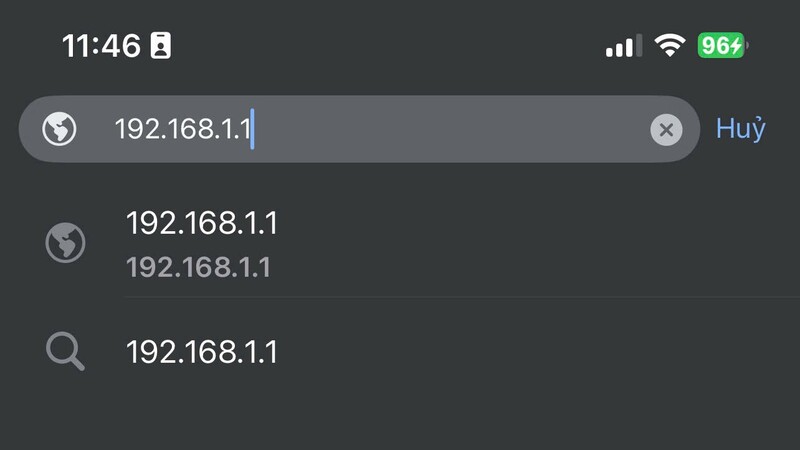Screen dimensions: 800x450
Task: Select the gray 192.168.1.1 URL subtitle
Action: [198, 267]
